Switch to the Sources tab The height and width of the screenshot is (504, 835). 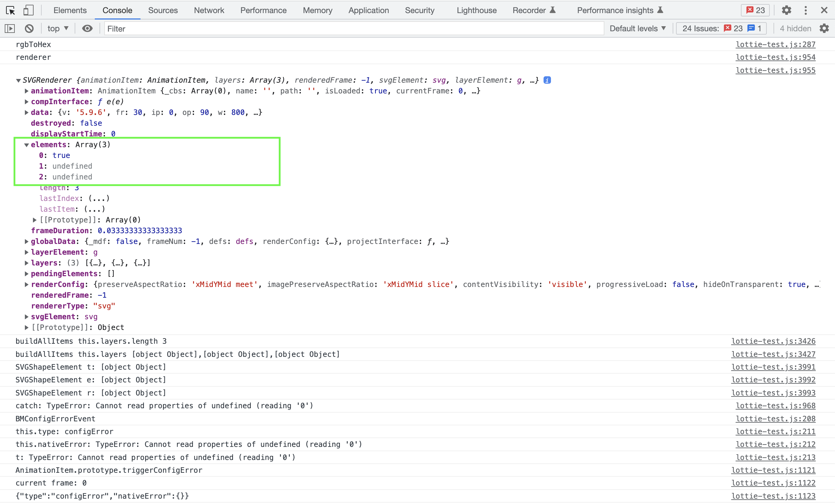[x=163, y=10]
